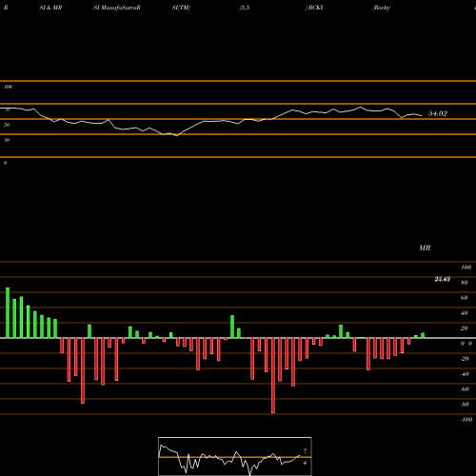Click the RSI axis label 30
The image size is (476, 476).
coord(7,140)
